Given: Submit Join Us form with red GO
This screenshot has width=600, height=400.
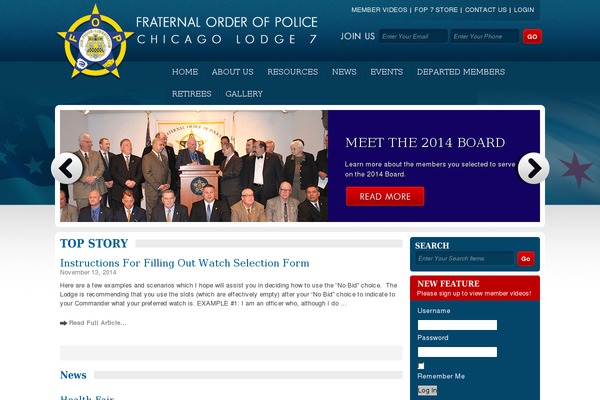Looking at the screenshot, I should (x=532, y=37).
